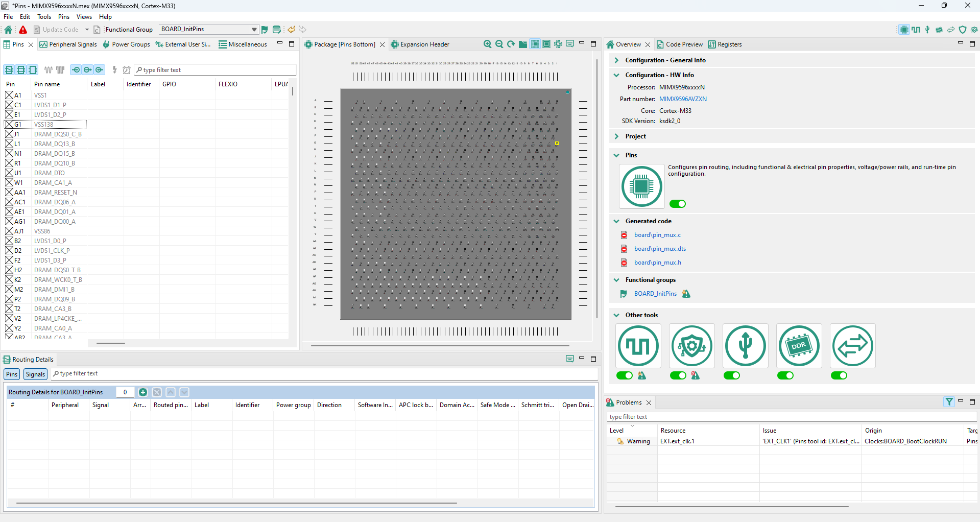Screen dimensions: 980x522
Task: Open the TEE shield tool icon
Action: point(963,30)
